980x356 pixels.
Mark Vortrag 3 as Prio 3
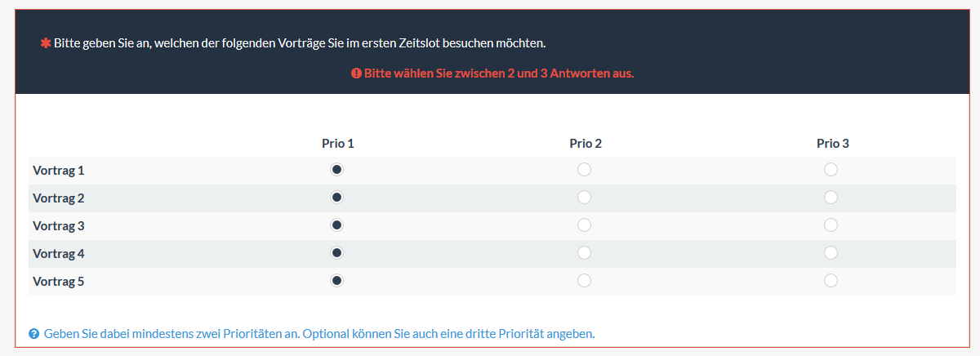pyautogui.click(x=831, y=225)
